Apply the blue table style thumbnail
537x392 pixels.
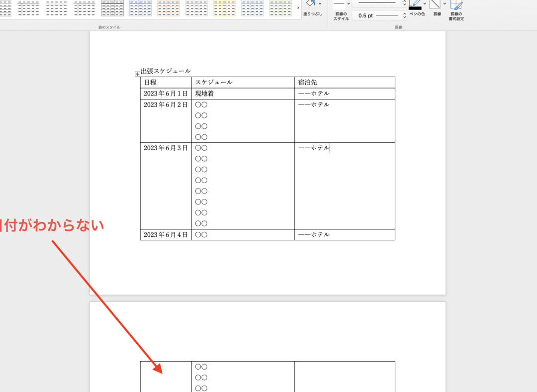(x=140, y=8)
